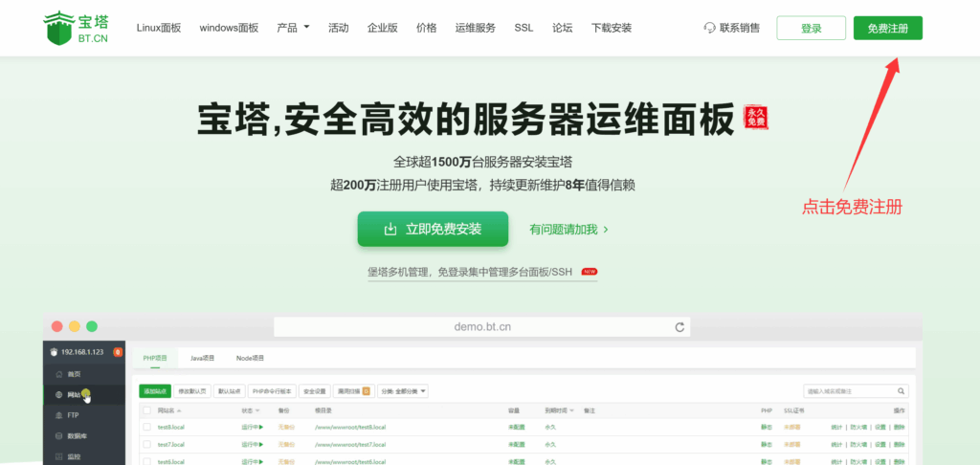The height and width of the screenshot is (465, 980).
Task: Click the green 免费注册 button
Action: [887, 28]
